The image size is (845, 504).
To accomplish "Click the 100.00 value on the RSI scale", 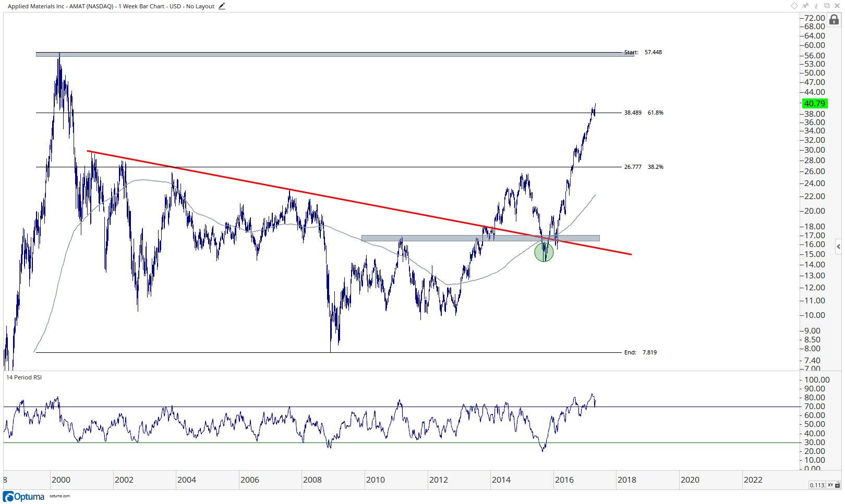I will [817, 380].
